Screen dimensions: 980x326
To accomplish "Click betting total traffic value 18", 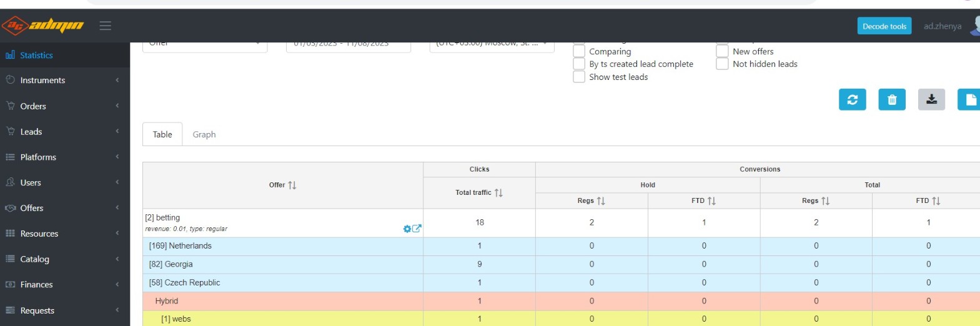I will pyautogui.click(x=480, y=222).
